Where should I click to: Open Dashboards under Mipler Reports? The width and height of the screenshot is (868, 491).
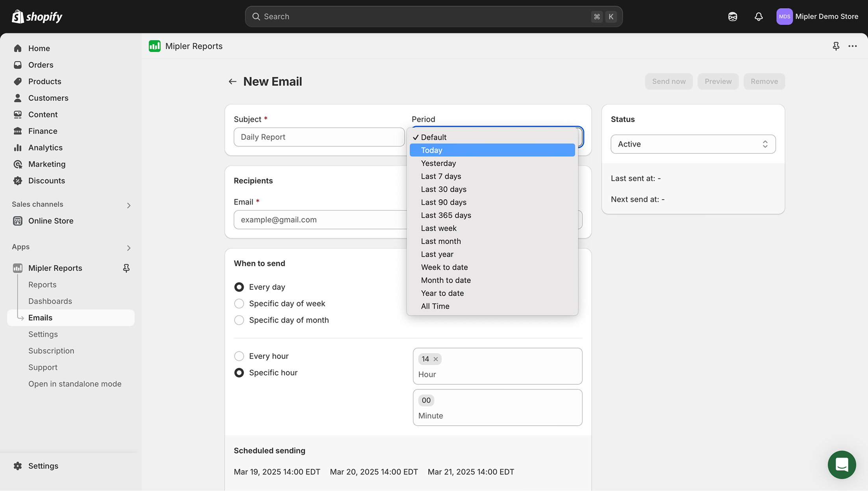[50, 301]
